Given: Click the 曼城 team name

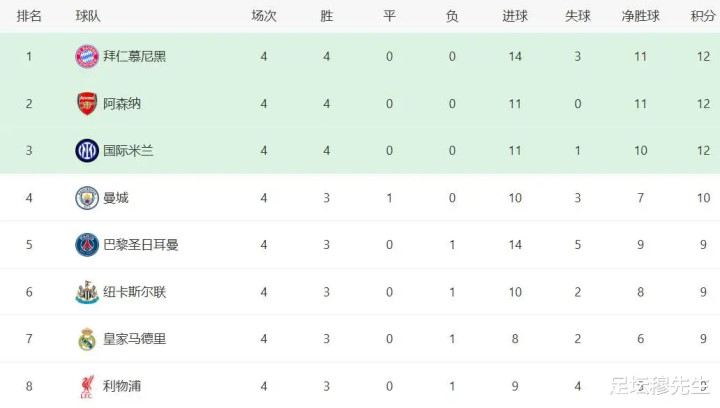Looking at the screenshot, I should coord(116,198).
